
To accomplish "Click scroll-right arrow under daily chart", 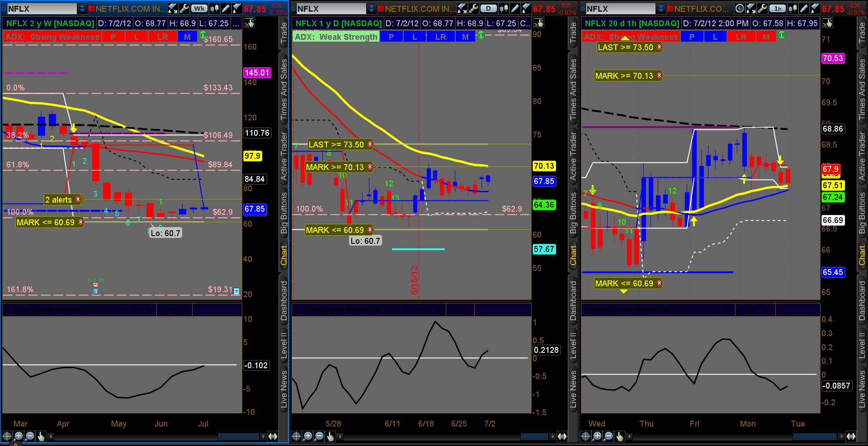I will (x=553, y=437).
